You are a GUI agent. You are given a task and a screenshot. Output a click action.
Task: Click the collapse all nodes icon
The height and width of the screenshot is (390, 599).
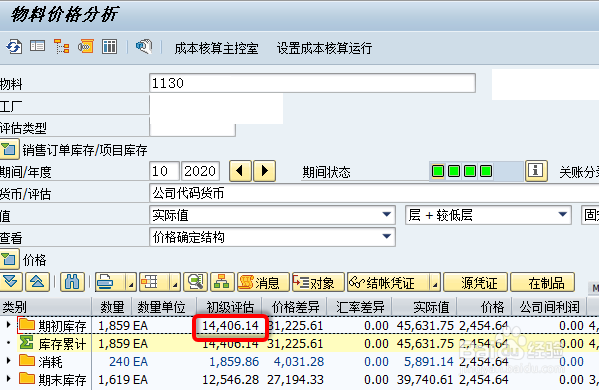click(x=37, y=282)
